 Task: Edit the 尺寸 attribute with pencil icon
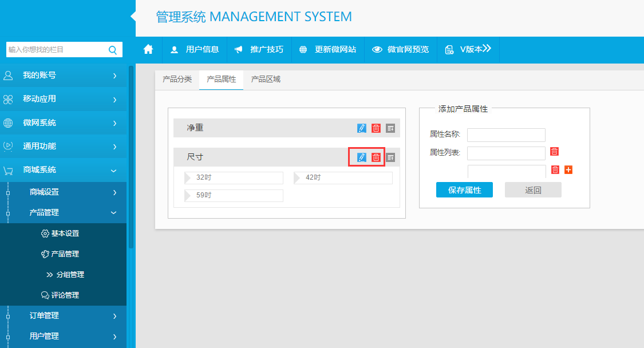point(361,157)
